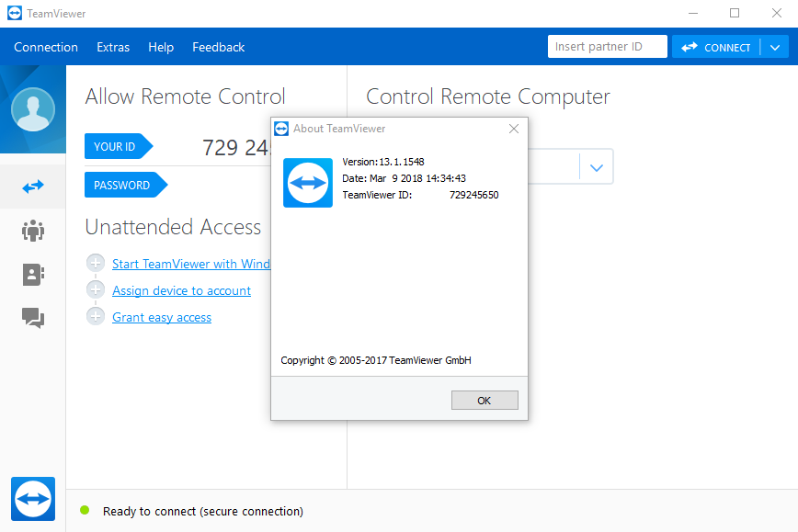Click the TeamViewer ID 729245650 value
Viewport: 798px width, 532px height.
473,195
